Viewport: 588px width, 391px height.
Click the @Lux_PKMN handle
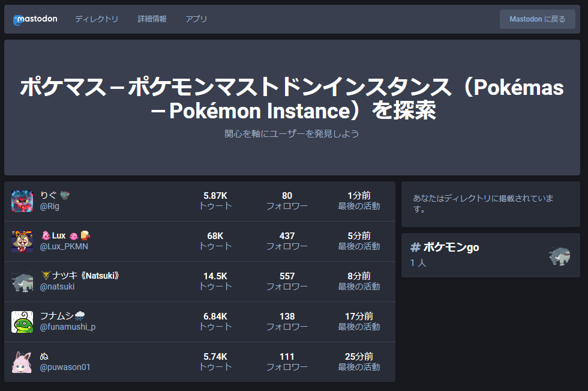(x=64, y=246)
